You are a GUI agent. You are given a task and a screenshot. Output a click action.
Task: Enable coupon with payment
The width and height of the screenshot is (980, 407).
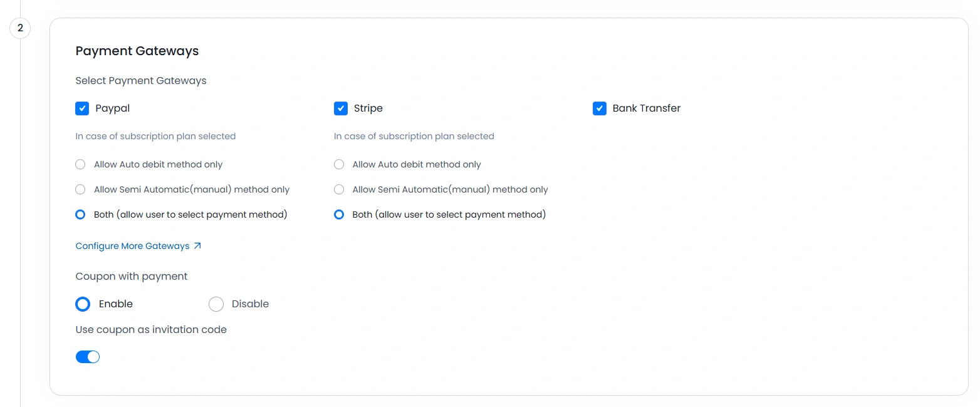coord(82,304)
